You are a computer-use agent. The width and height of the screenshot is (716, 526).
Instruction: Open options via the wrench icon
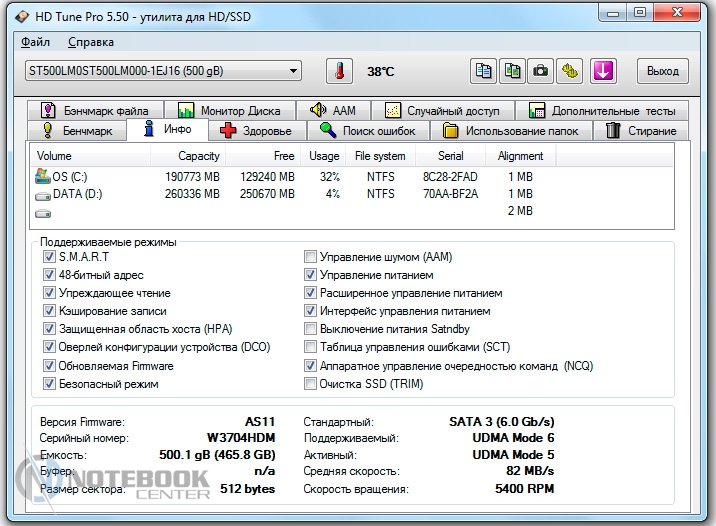click(x=570, y=71)
